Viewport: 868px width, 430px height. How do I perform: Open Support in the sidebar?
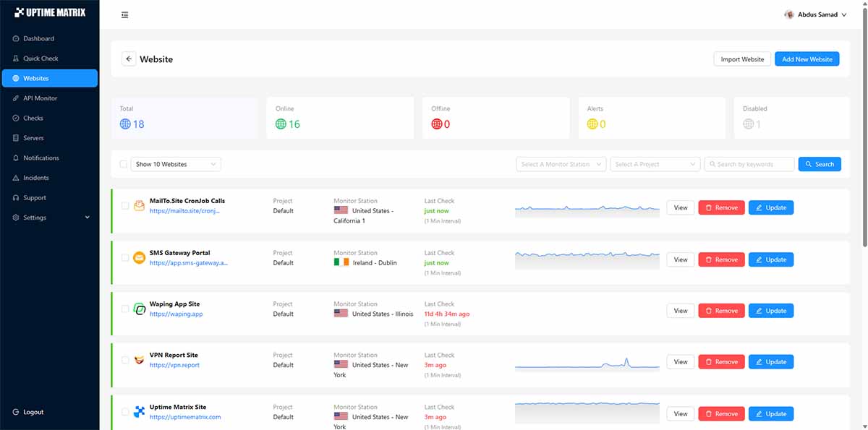[x=49, y=197]
